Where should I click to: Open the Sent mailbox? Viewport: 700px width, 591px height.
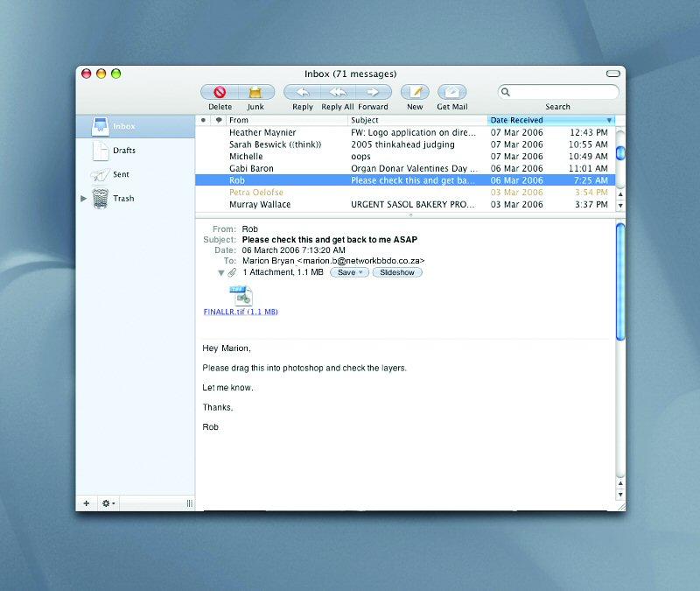point(121,174)
